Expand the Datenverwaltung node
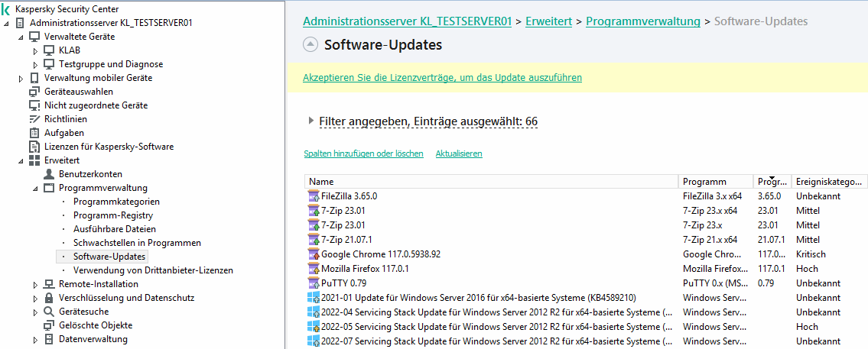This screenshot has height=349, width=868. (35, 340)
